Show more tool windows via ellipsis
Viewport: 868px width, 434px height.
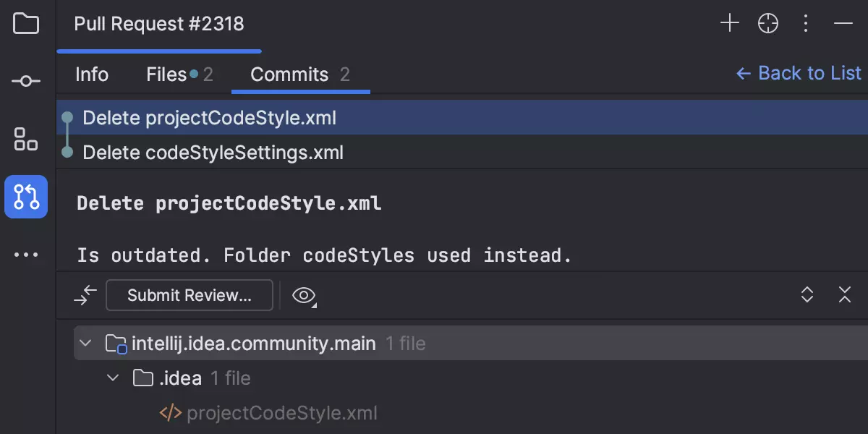26,255
